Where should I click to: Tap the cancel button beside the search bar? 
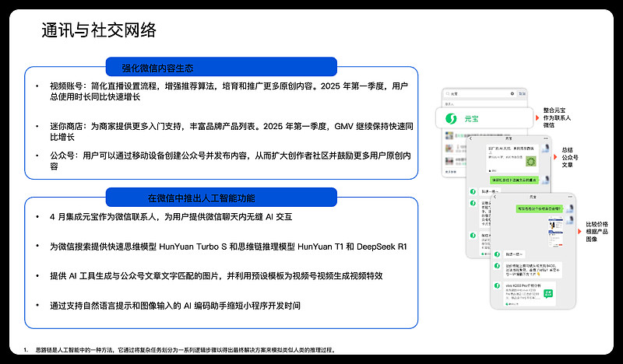(x=522, y=93)
